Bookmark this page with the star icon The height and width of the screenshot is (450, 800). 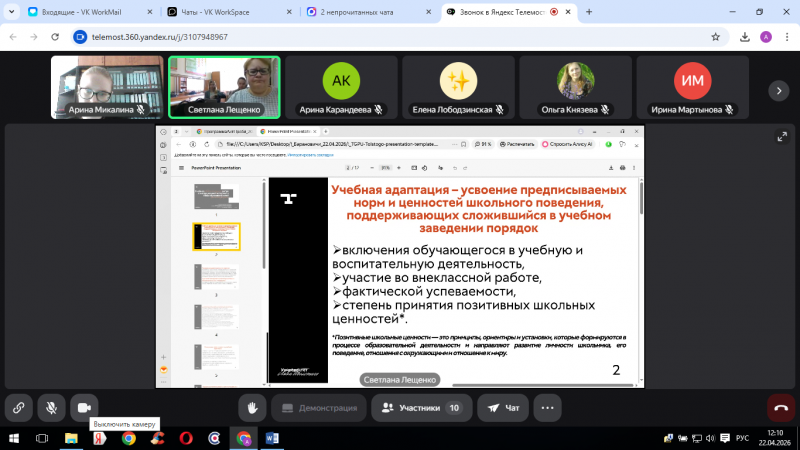pyautogui.click(x=715, y=36)
